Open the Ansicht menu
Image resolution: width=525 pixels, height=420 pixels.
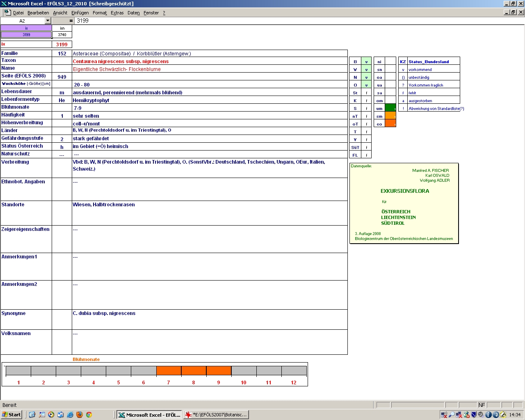pyautogui.click(x=60, y=13)
